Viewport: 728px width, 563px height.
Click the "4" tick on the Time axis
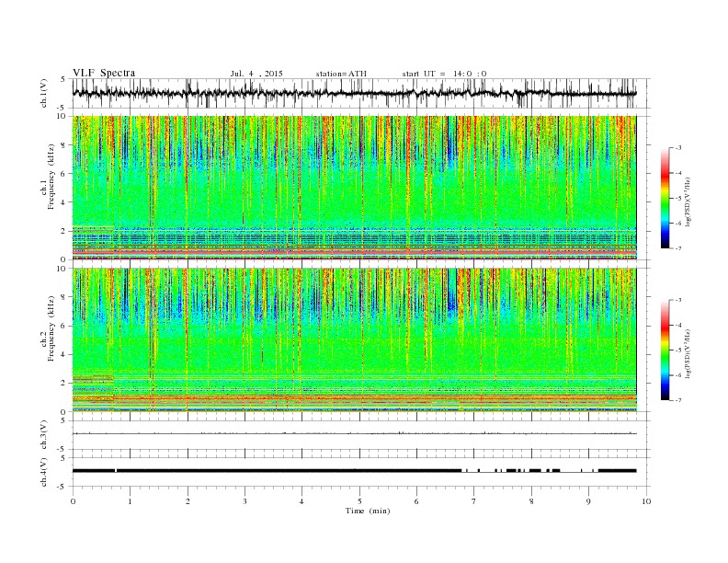coord(301,501)
